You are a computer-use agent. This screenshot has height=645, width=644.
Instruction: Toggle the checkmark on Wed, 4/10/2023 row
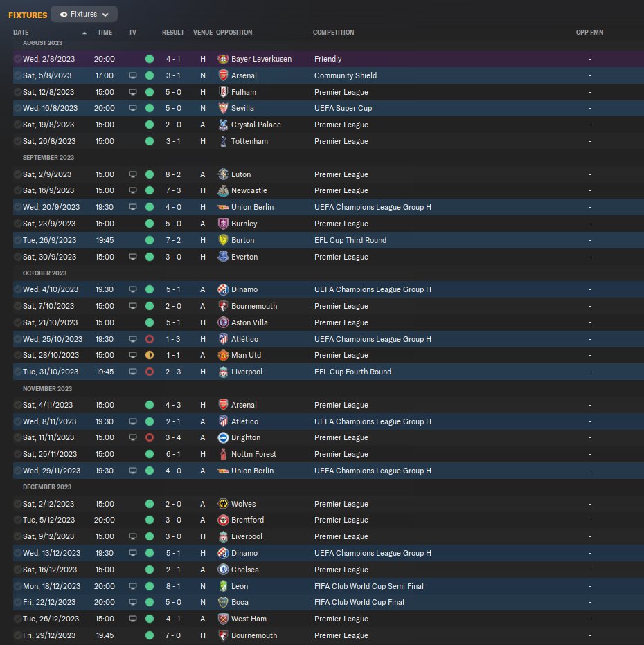coord(18,289)
